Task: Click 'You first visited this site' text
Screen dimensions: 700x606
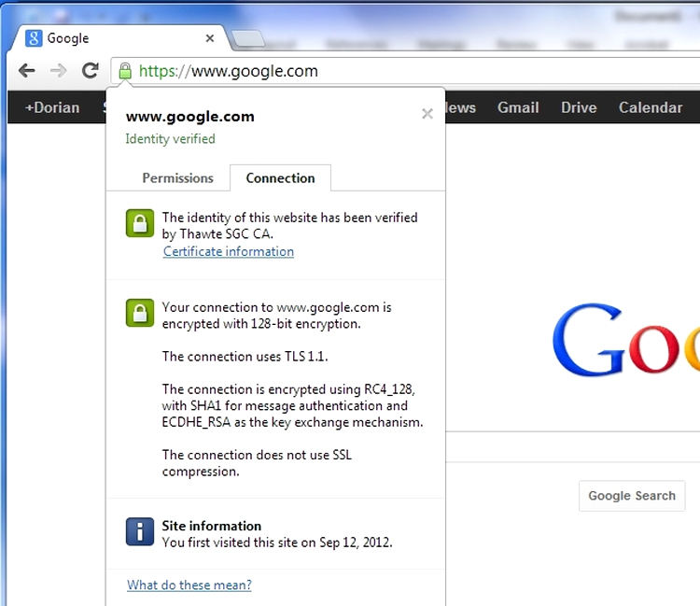Action: (277, 543)
